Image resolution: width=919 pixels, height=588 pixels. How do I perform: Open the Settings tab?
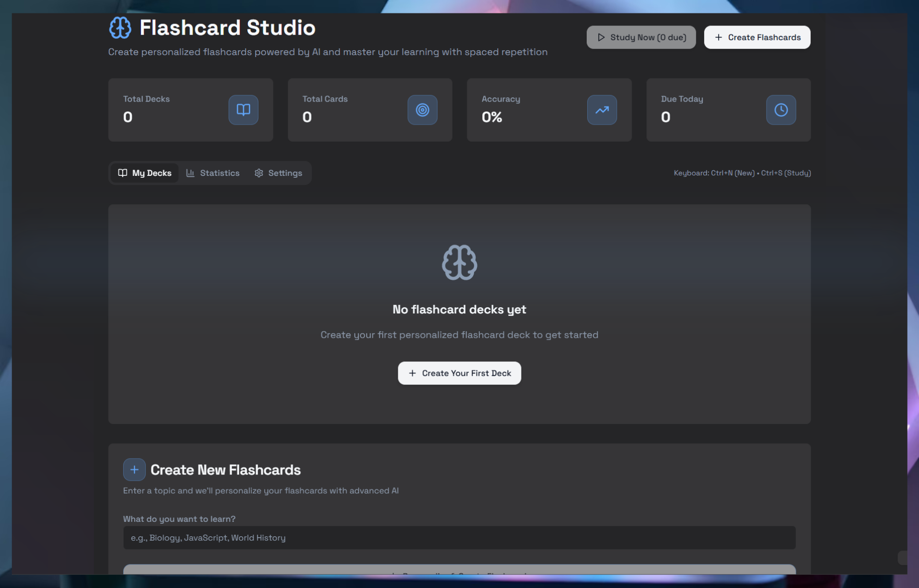click(x=279, y=173)
